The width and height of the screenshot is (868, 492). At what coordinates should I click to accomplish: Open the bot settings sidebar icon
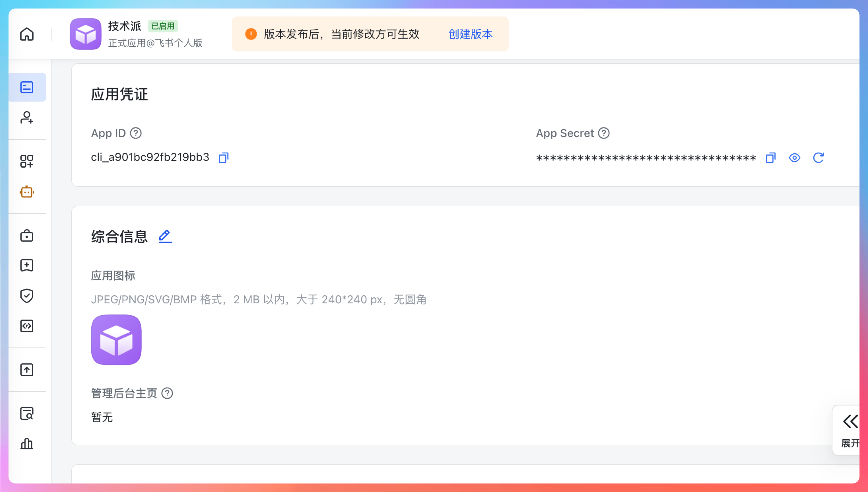(27, 192)
